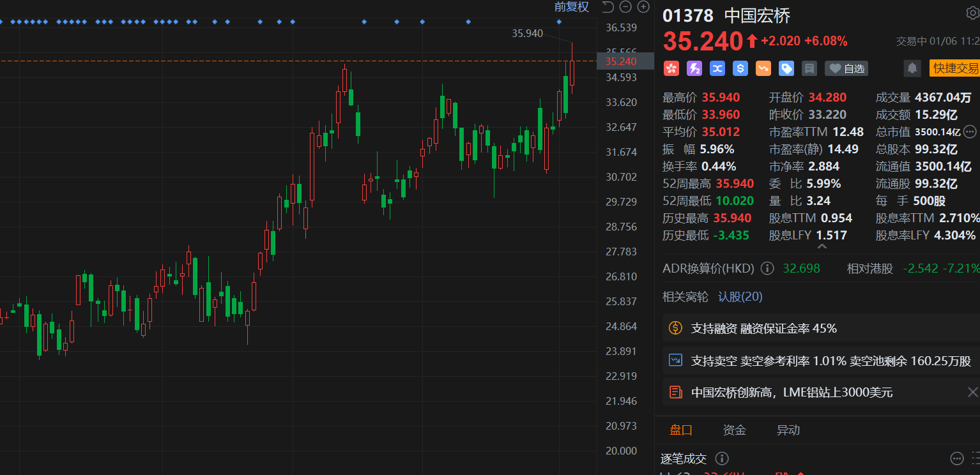Click the 成交额 value 15.29亿
This screenshot has width=980, height=475.
coord(937,115)
